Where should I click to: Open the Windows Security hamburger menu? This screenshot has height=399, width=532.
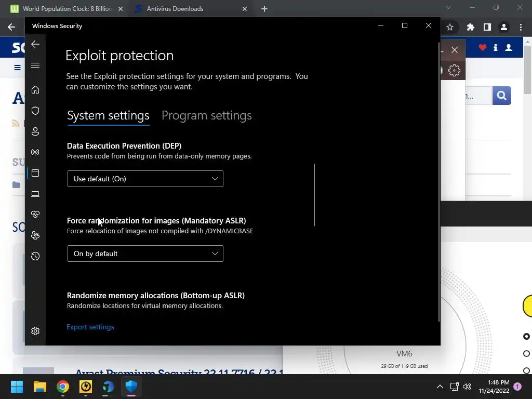[x=35, y=65]
